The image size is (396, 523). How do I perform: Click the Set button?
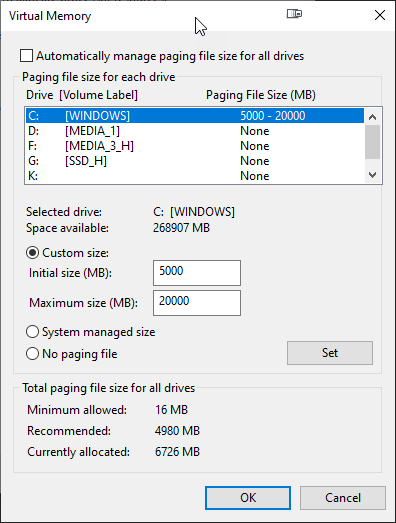pos(330,353)
